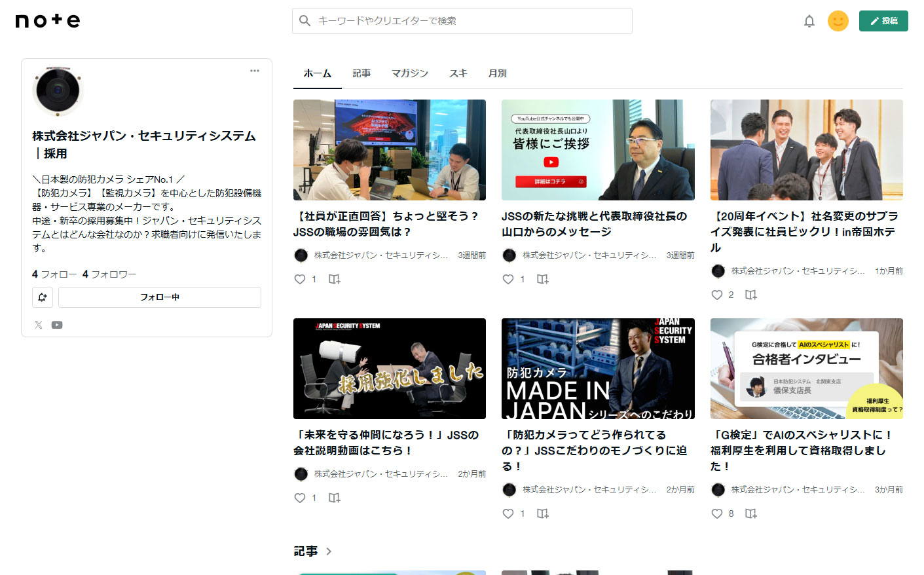Open the 「防犯カメラってどう作られてるの？」 article title

[x=594, y=451]
